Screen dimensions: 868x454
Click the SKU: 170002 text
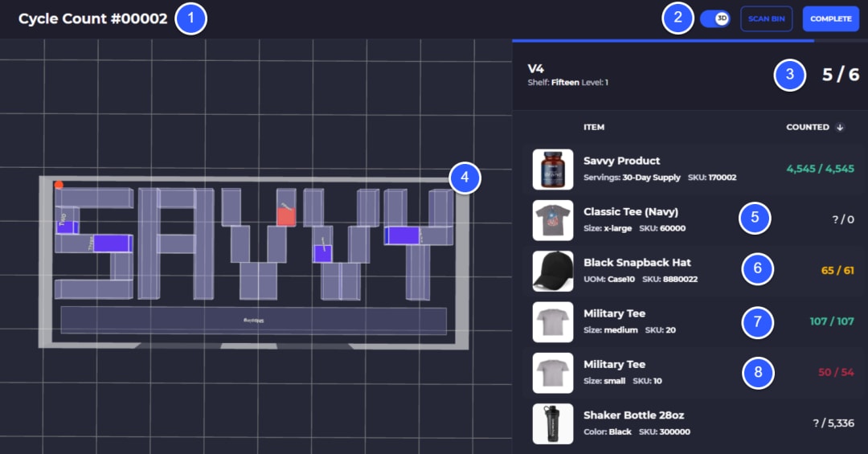[x=712, y=178]
